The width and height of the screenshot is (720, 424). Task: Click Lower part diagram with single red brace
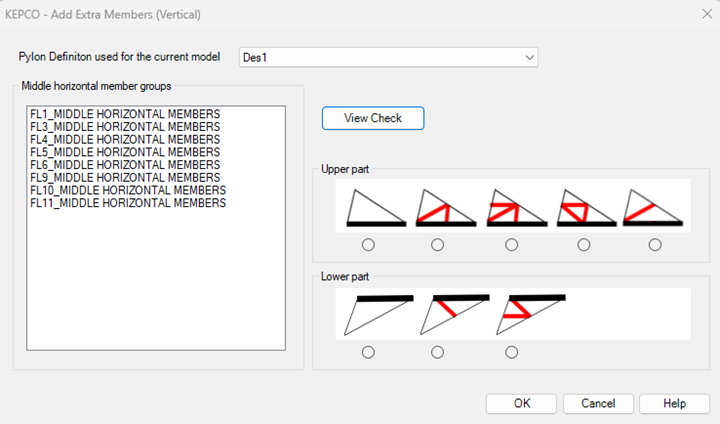(452, 314)
